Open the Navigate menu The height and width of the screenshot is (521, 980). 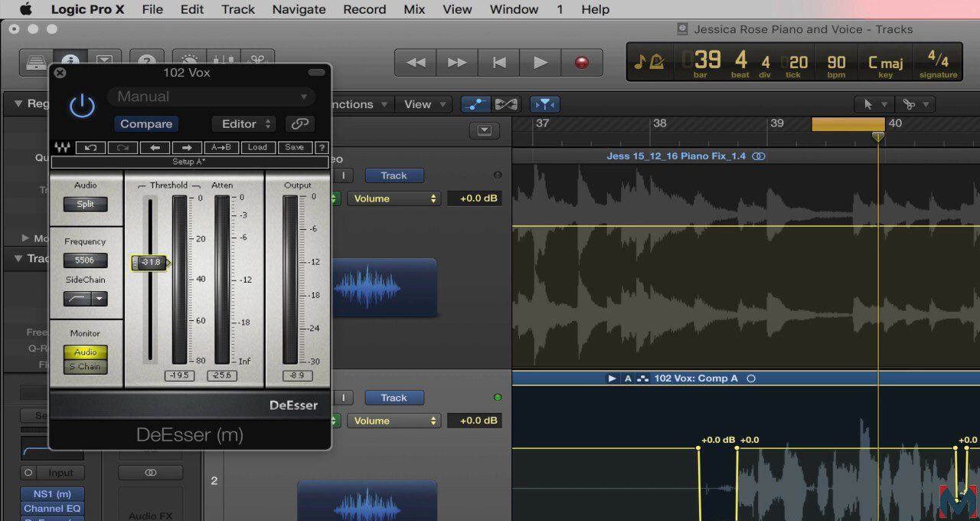click(299, 9)
